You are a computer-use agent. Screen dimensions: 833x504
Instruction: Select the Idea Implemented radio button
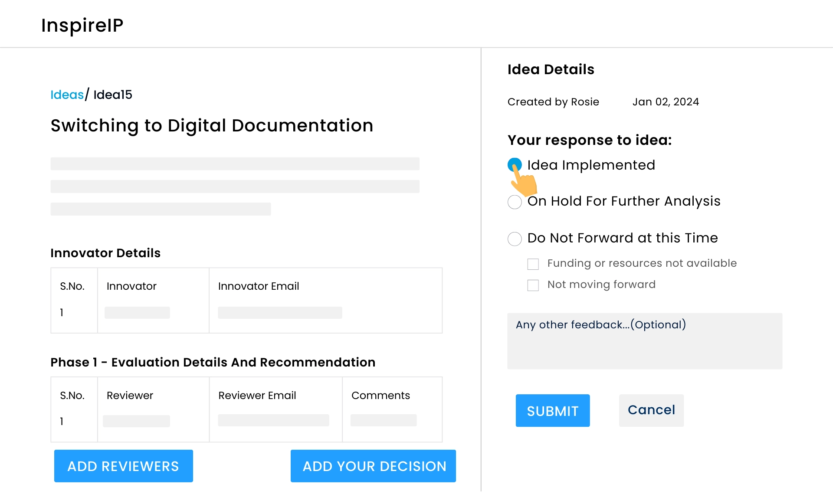tap(515, 165)
